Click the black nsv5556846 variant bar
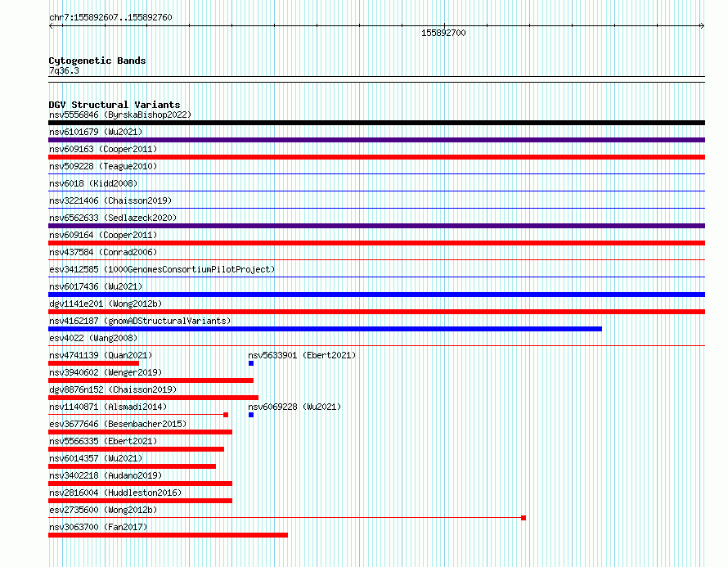This screenshot has height=567, width=728. tap(376, 123)
